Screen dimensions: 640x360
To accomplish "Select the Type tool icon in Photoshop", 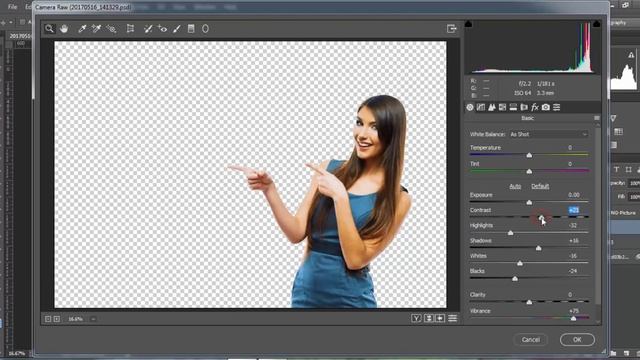I will click(x=616, y=169).
